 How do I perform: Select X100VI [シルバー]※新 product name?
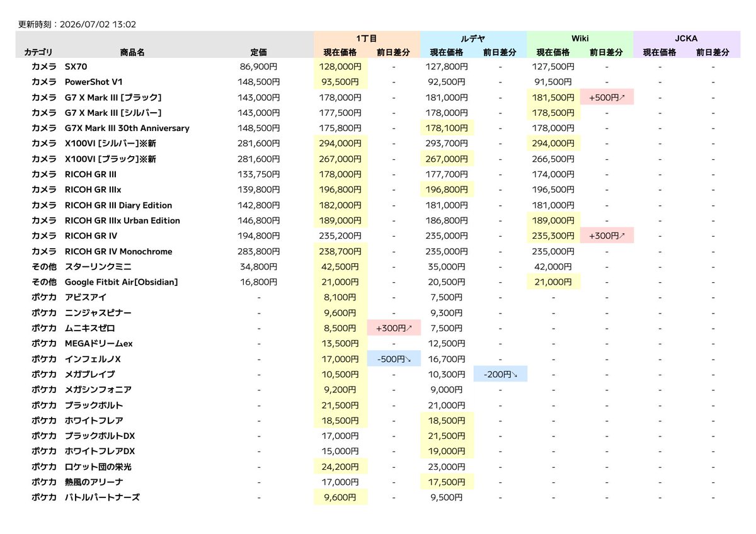(110, 144)
